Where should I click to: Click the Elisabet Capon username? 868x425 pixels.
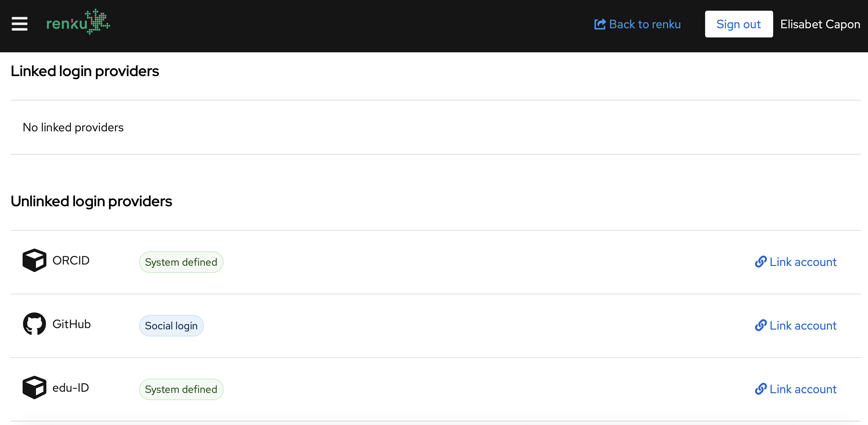coord(820,24)
